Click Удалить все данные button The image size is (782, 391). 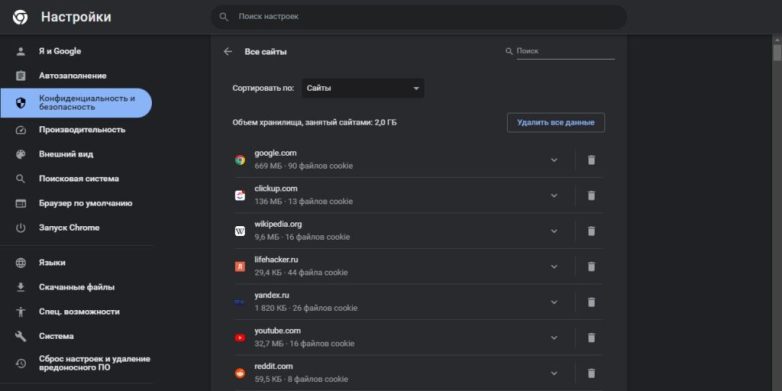tap(556, 122)
